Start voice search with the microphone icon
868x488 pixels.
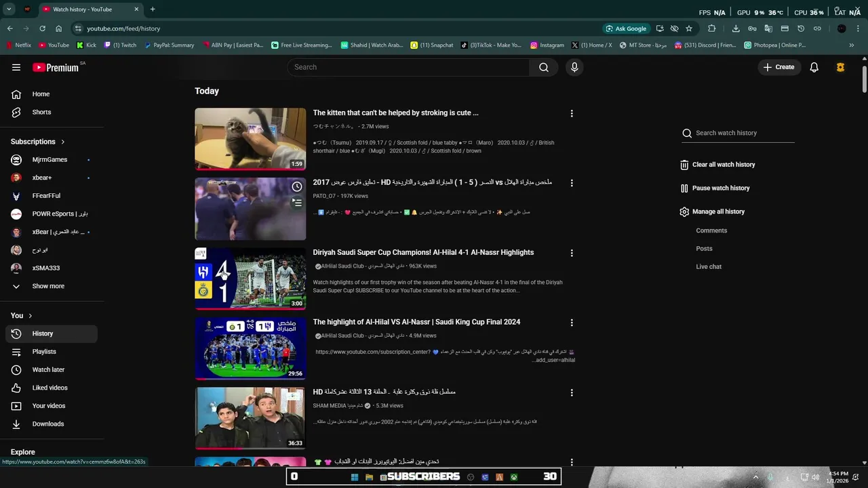point(574,67)
